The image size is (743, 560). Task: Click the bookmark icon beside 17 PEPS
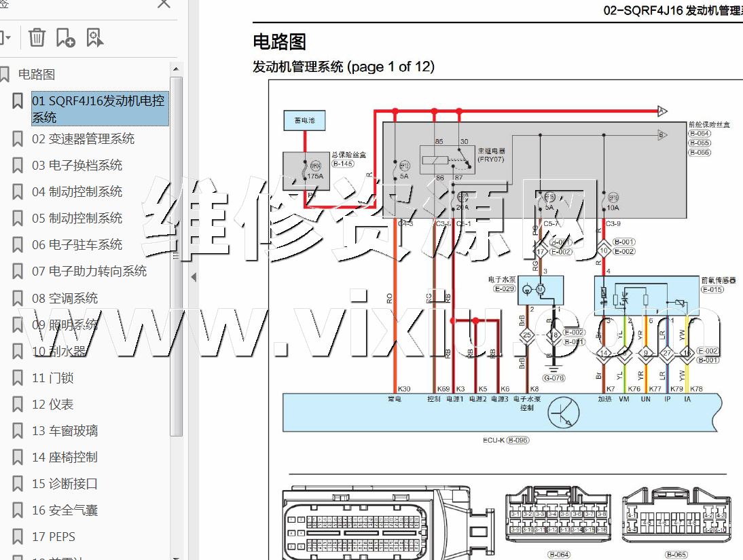[18, 536]
